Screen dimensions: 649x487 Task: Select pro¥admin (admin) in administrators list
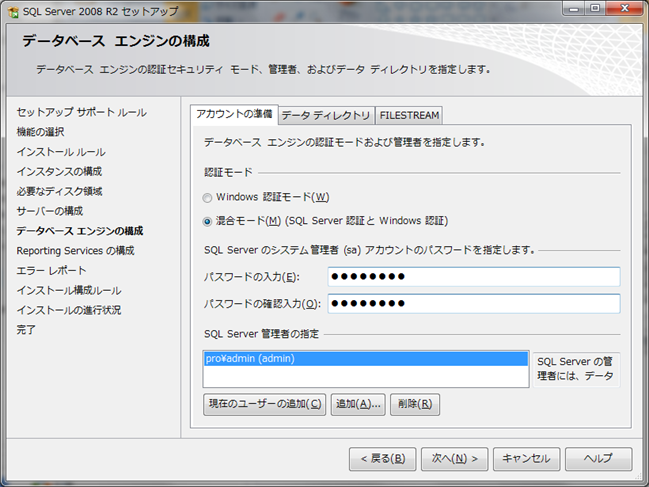point(366,358)
